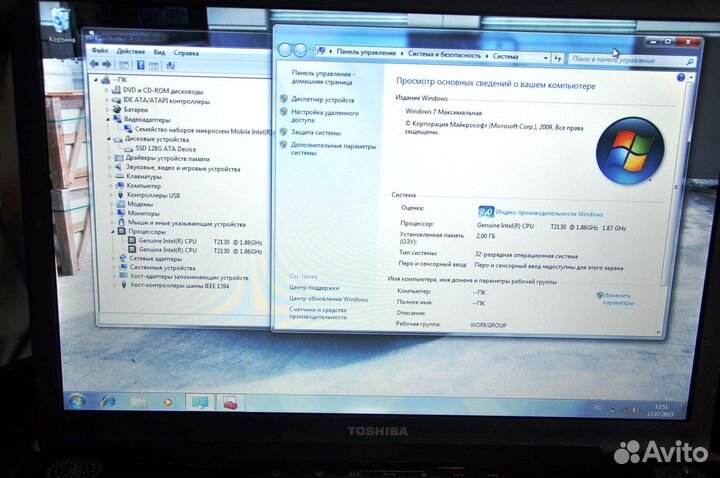Collapse the Видеоадаптеры node
Screen dimensions: 720x478
[x=108, y=119]
